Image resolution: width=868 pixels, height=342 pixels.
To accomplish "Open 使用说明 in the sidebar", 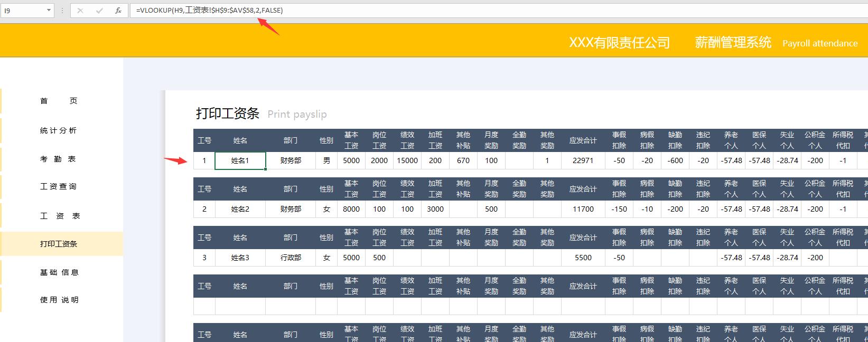I will [x=59, y=300].
